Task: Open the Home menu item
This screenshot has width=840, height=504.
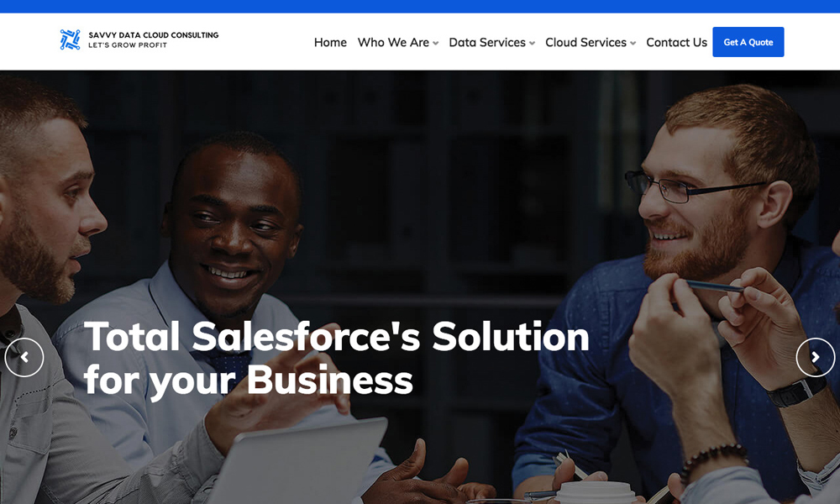Action: pyautogui.click(x=330, y=42)
